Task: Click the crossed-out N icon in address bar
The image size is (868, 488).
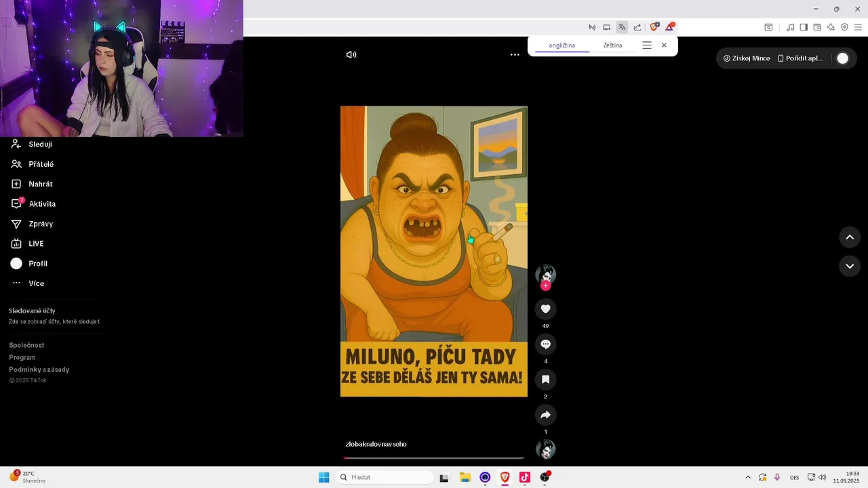Action: pyautogui.click(x=592, y=27)
